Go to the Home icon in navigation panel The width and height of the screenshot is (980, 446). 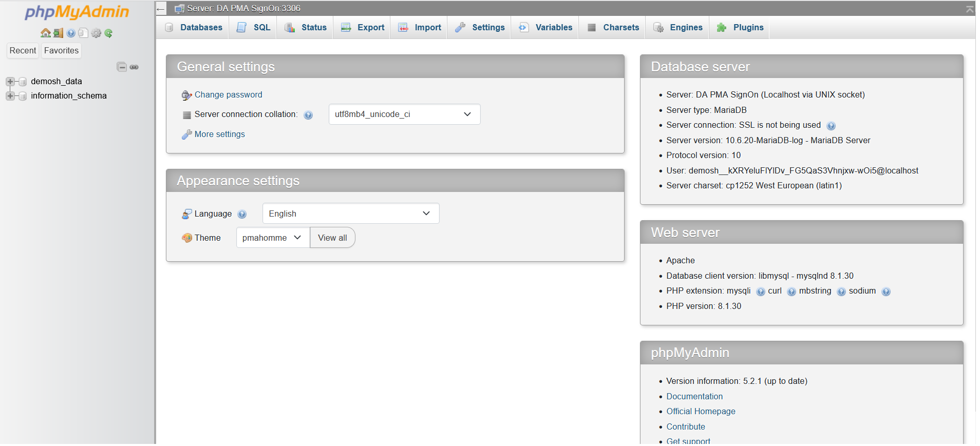(46, 33)
